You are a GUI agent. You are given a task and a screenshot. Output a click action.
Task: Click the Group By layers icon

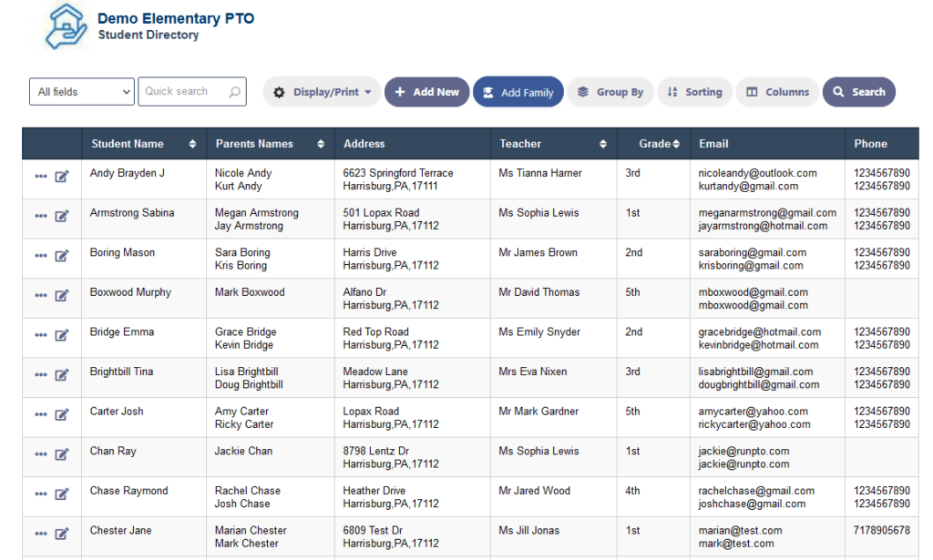pos(585,91)
